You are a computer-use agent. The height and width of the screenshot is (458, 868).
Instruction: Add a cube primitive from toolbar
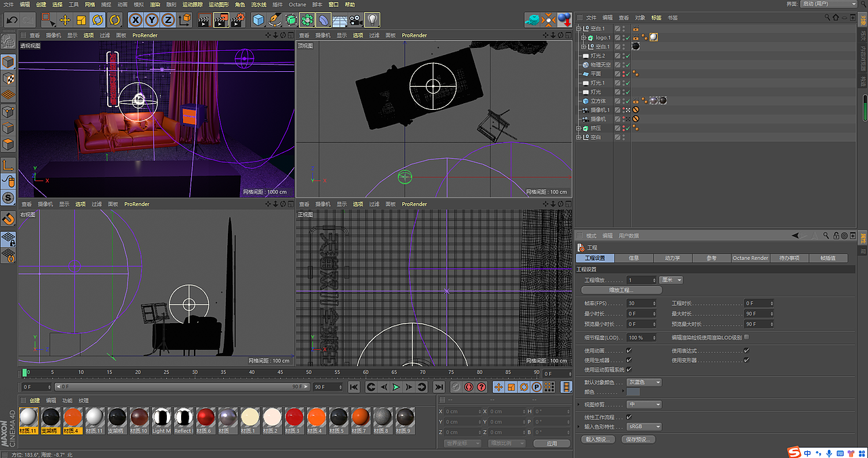point(258,20)
